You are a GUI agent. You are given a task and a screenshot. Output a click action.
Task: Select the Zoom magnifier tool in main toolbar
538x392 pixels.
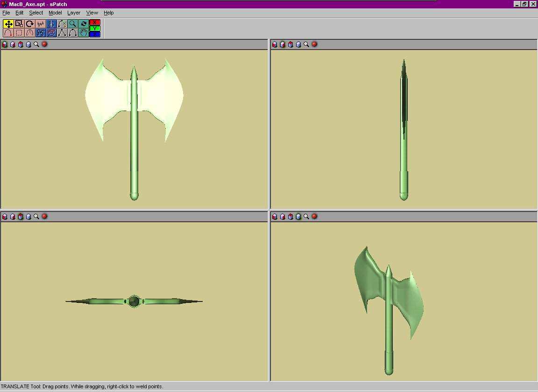point(73,24)
